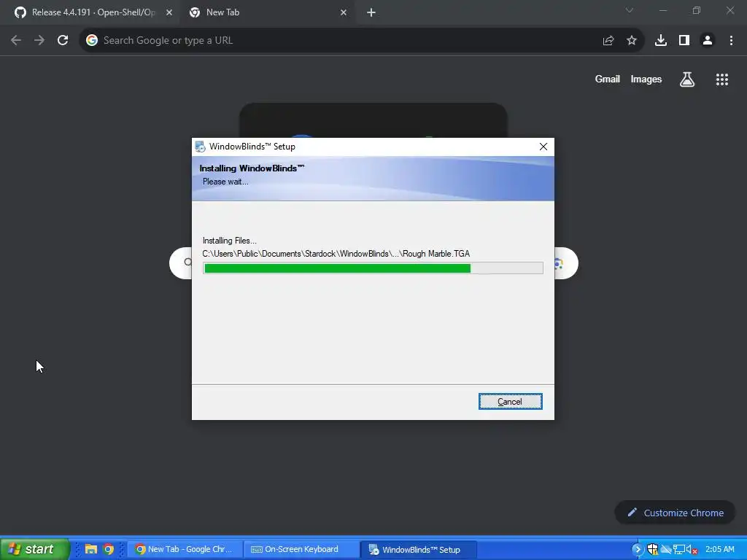This screenshot has width=747, height=560.
Task: Toggle the Chrome side panel
Action: [684, 41]
